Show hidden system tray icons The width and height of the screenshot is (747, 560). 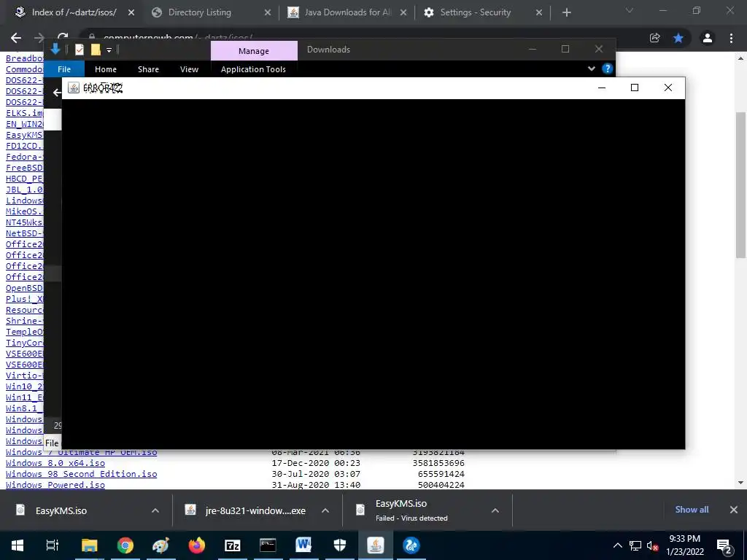click(617, 545)
